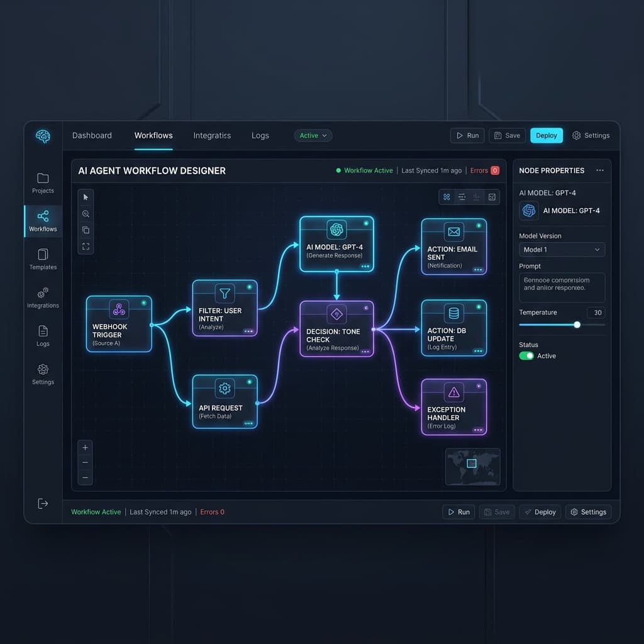Select the pointer tool on canvas
This screenshot has height=644, width=644.
(86, 197)
